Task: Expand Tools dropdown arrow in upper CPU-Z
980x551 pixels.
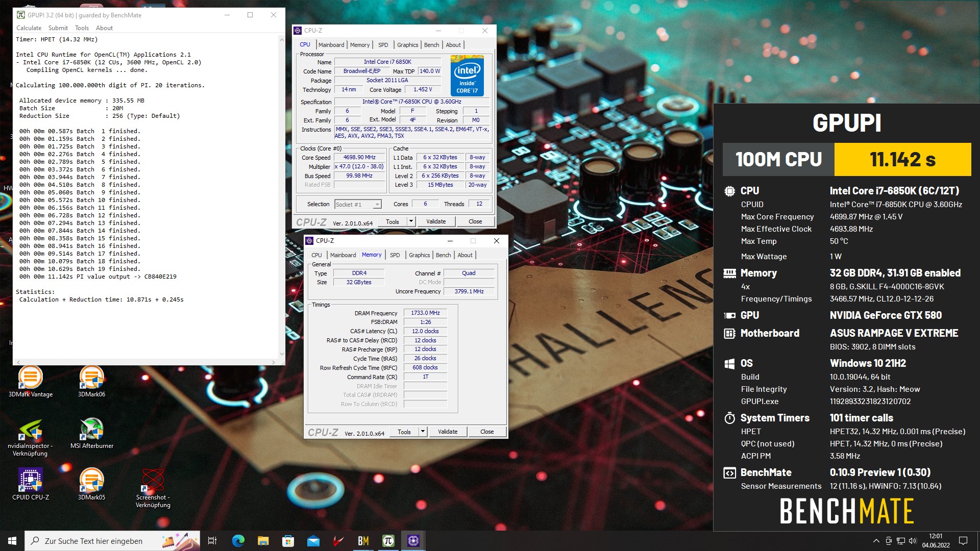Action: coord(411,221)
